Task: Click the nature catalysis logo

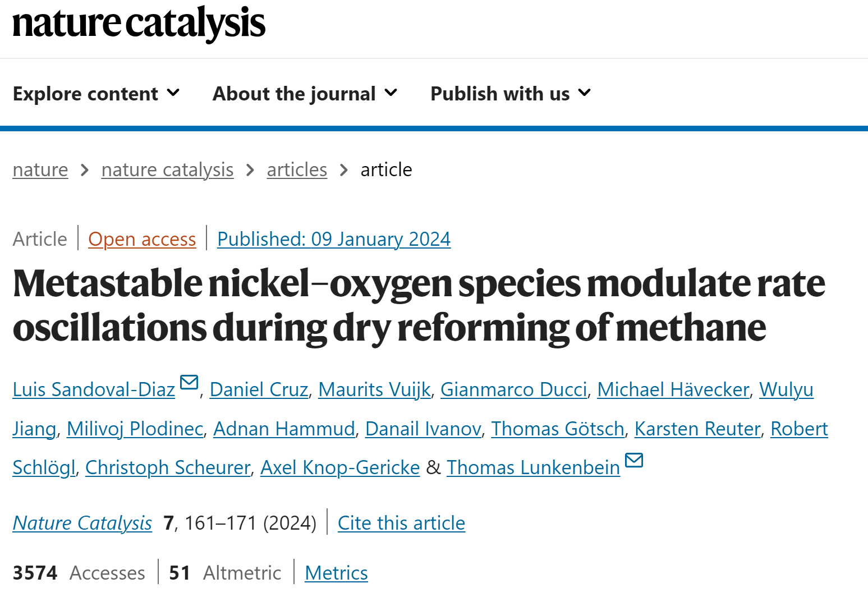Action: point(139,24)
